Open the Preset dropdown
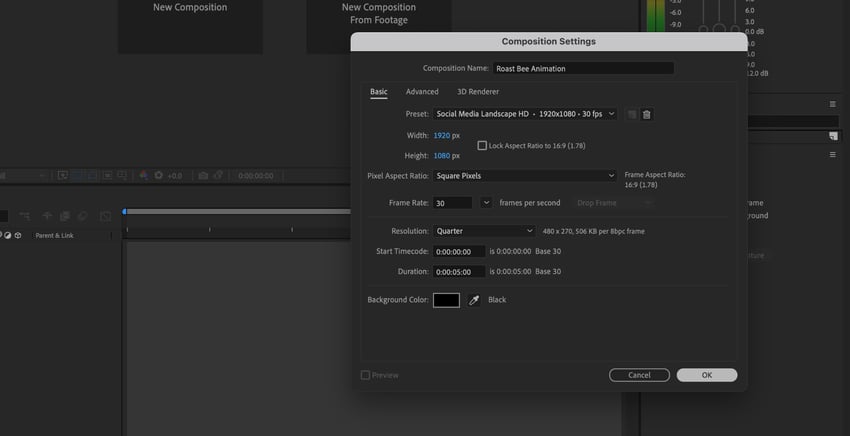This screenshot has width=850, height=436. [525, 114]
